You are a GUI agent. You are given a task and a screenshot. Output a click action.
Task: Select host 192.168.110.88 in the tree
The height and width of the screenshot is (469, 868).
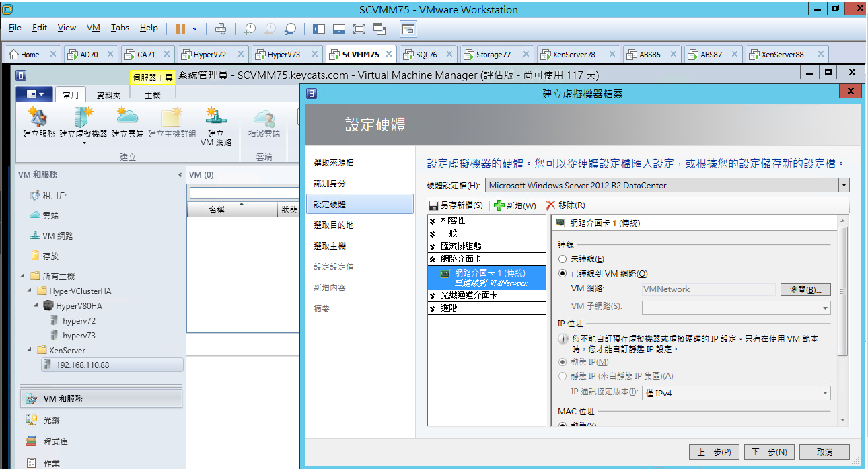coord(111,365)
